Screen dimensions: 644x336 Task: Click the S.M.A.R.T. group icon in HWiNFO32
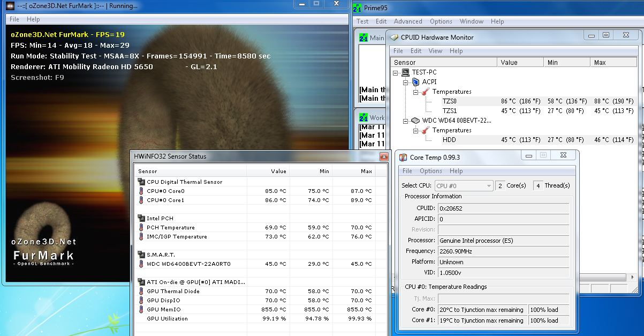click(141, 255)
